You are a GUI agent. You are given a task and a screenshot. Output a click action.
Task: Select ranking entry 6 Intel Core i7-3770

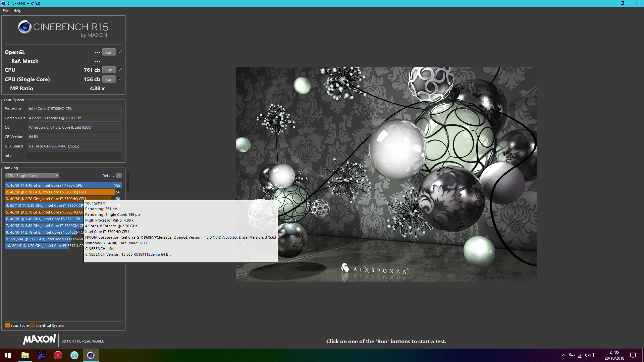coord(44,219)
